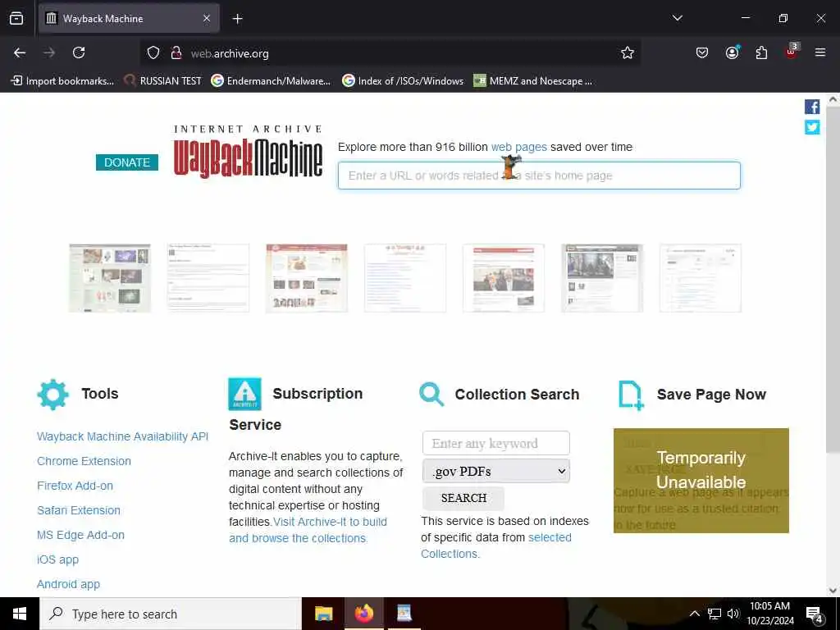This screenshot has width=840, height=630.
Task: Bookmark this page with star icon
Action: [x=628, y=52]
